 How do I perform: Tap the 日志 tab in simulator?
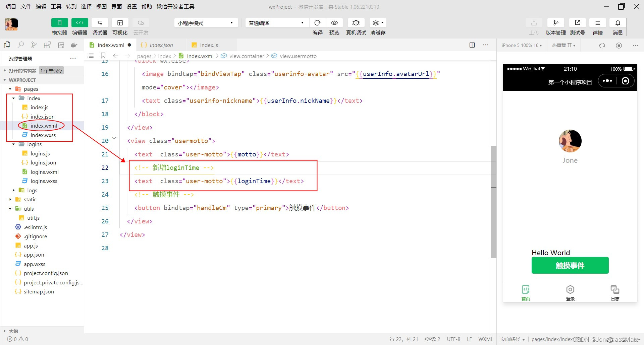pyautogui.click(x=615, y=293)
